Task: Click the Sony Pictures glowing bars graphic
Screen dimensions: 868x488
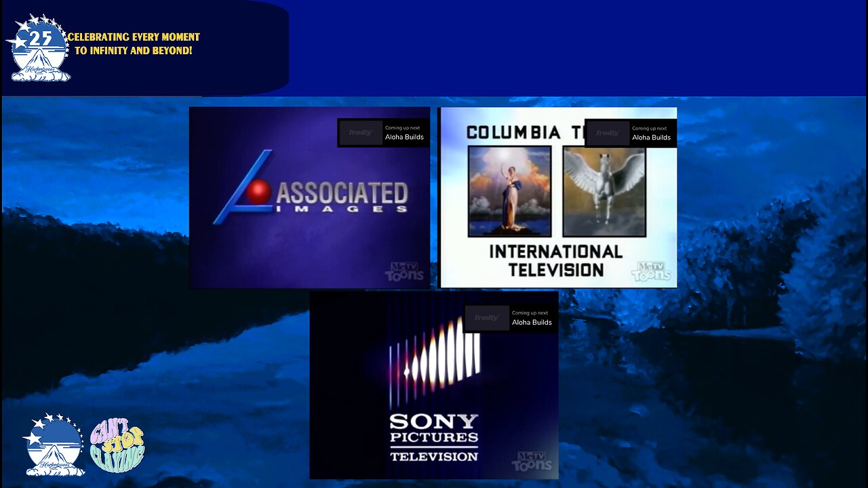Action: click(x=434, y=362)
